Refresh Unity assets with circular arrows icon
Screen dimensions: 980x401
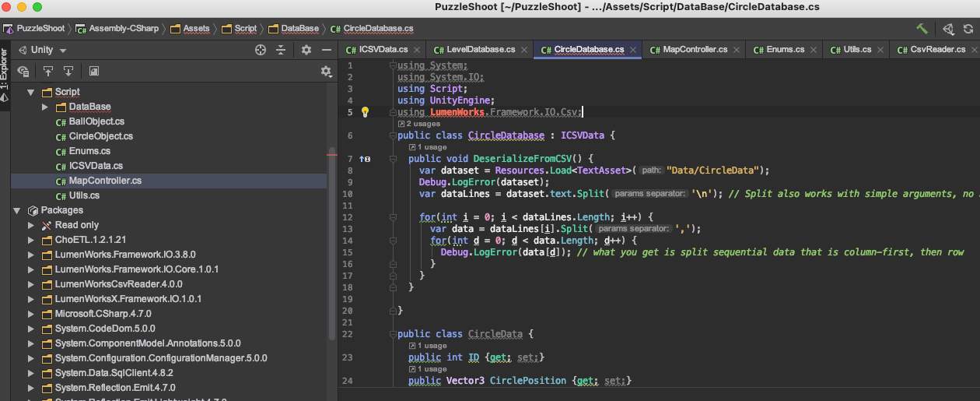(x=968, y=29)
